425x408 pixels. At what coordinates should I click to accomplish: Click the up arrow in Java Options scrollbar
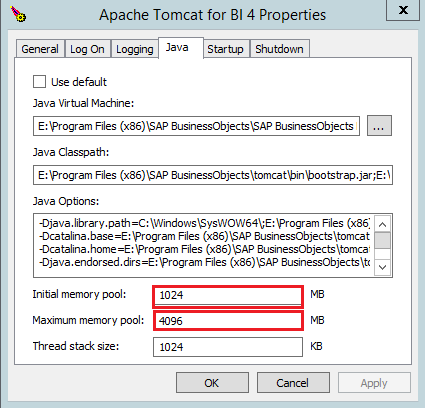click(x=382, y=224)
